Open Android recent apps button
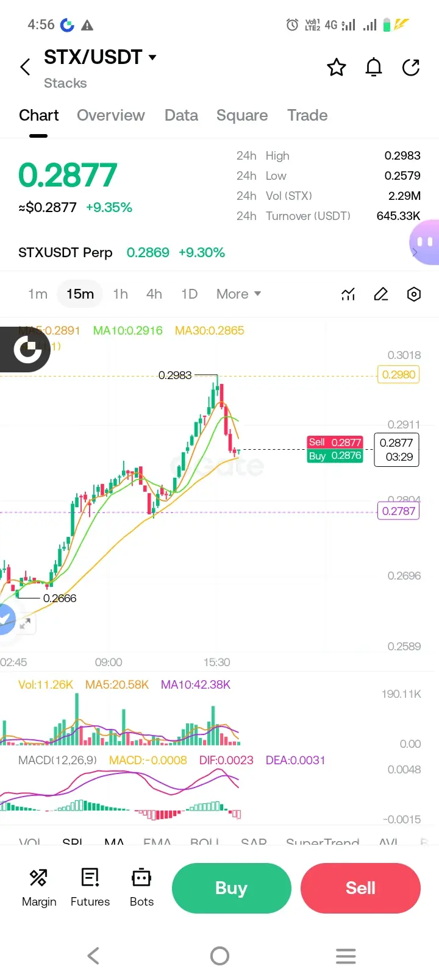439x980 pixels. (x=346, y=956)
